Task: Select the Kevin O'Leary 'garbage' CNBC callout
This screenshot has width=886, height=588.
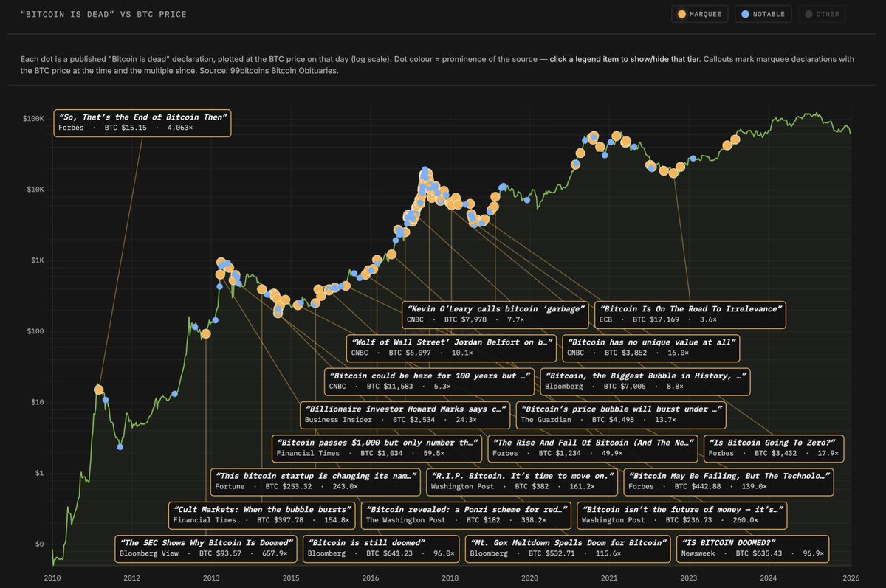Action: pyautogui.click(x=495, y=314)
